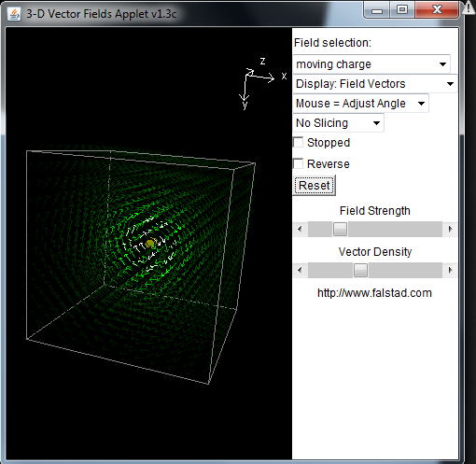Viewport: 476px width, 464px height.
Task: Click the 'Field Strength' label
Action: [375, 211]
